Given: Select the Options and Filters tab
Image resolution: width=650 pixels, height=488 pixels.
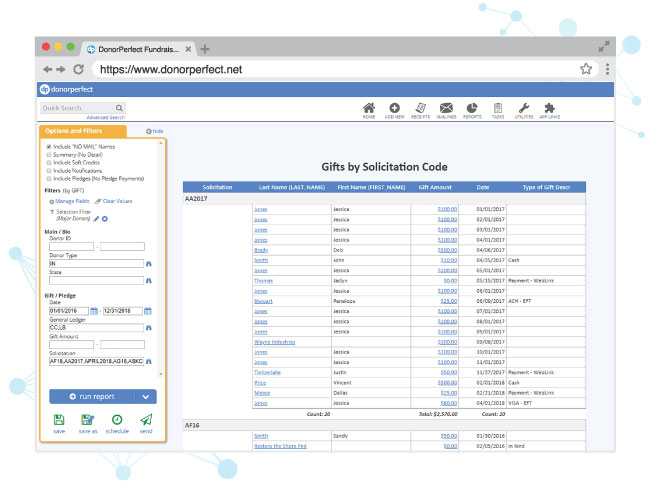Looking at the screenshot, I should (83, 131).
